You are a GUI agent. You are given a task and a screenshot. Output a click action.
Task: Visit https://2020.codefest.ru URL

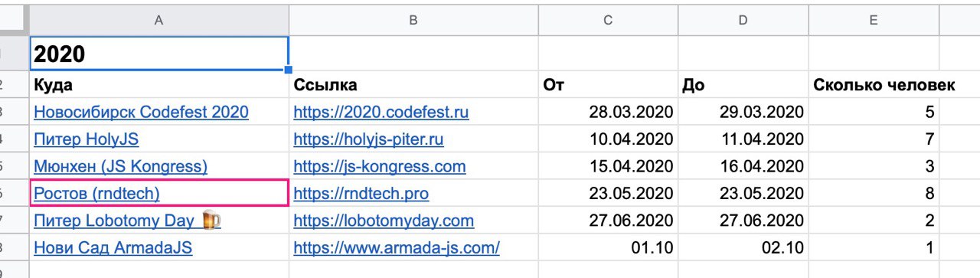click(381, 112)
